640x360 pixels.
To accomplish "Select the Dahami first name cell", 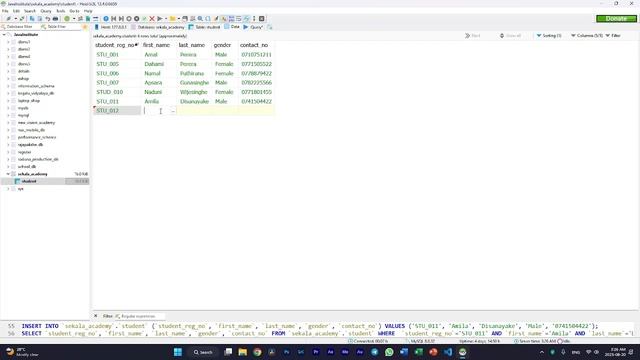I will (159, 64).
